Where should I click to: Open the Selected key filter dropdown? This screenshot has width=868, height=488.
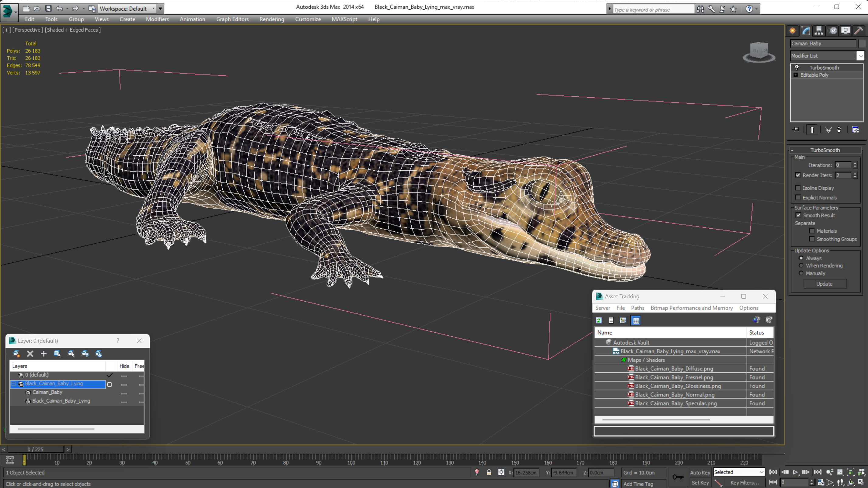[739, 472]
